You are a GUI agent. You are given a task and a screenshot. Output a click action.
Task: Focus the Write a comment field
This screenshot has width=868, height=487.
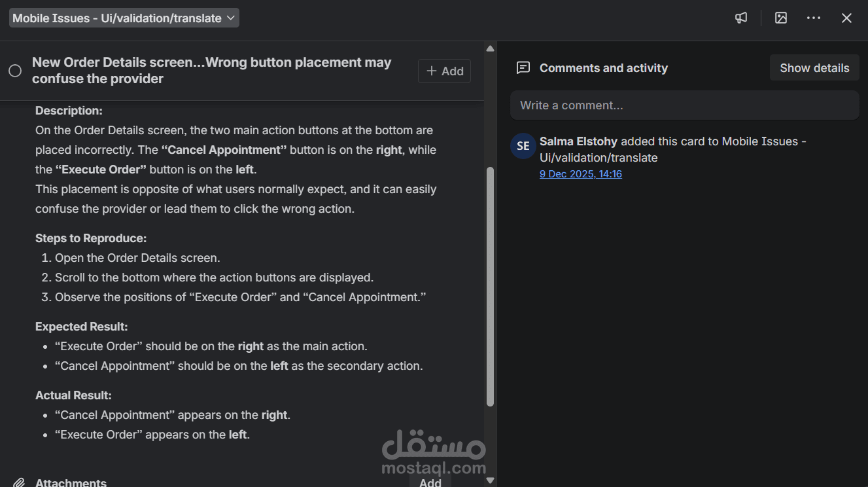click(684, 105)
